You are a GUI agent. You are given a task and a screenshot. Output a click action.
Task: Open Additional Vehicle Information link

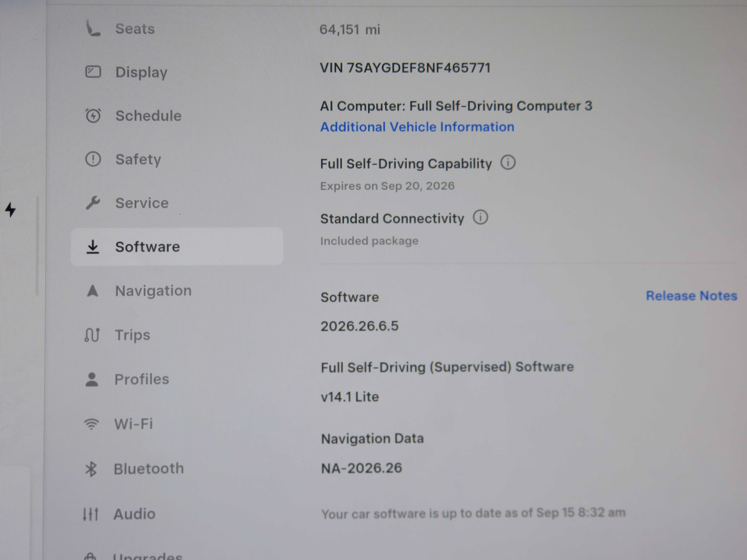point(417,127)
